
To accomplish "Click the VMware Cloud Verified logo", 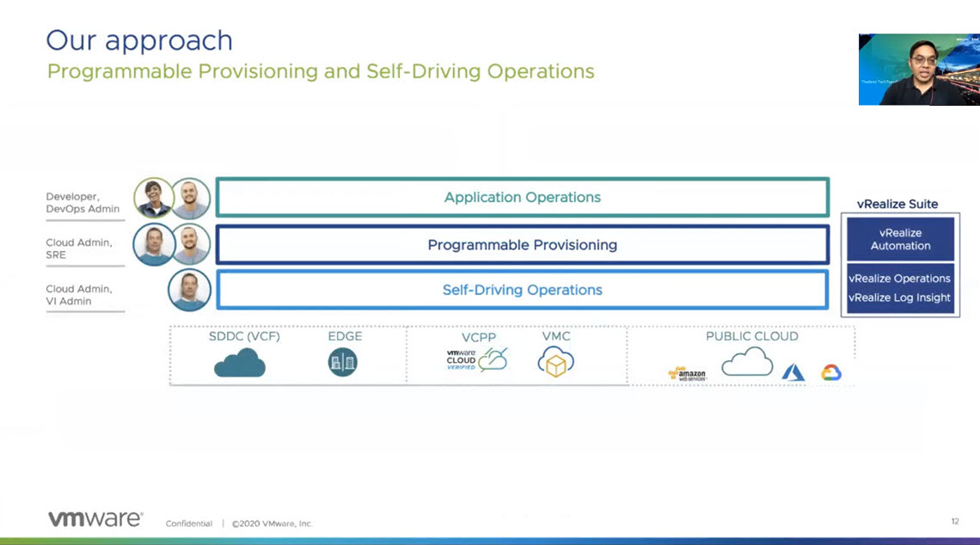I will click(x=477, y=360).
